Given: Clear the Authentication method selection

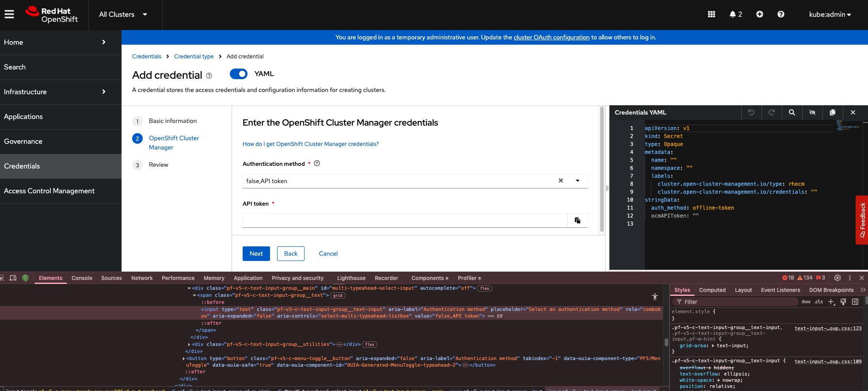Looking at the screenshot, I should [x=561, y=180].
